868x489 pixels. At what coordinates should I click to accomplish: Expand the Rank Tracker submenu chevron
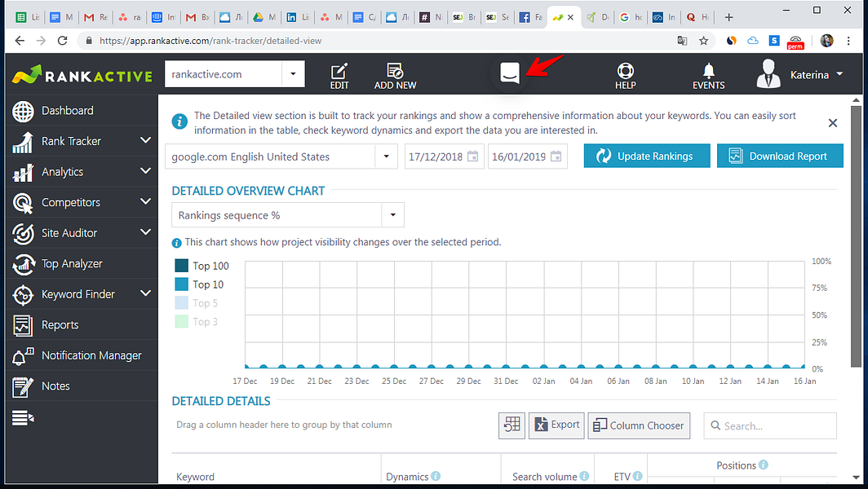[x=145, y=140]
